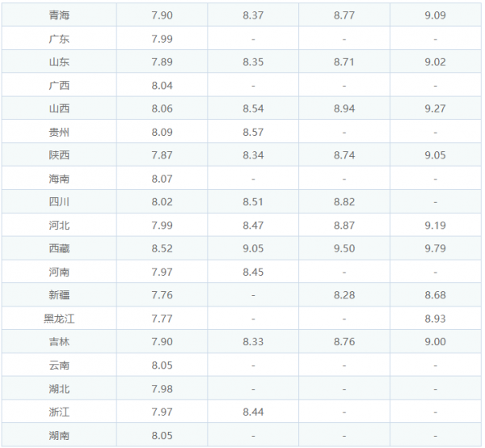Viewport: 485px width, 448px height.
Task: Select the 8.04 value for 广西
Action: tap(162, 85)
